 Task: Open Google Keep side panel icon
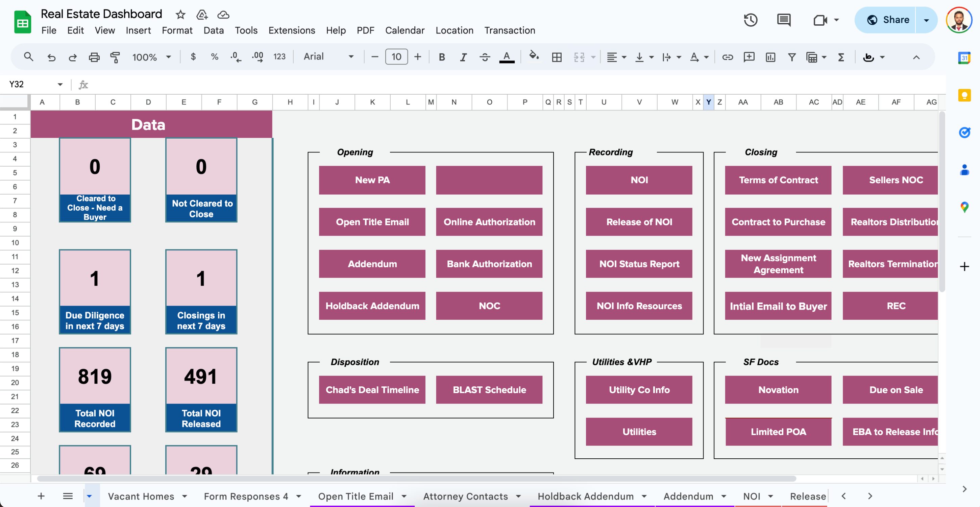(964, 95)
